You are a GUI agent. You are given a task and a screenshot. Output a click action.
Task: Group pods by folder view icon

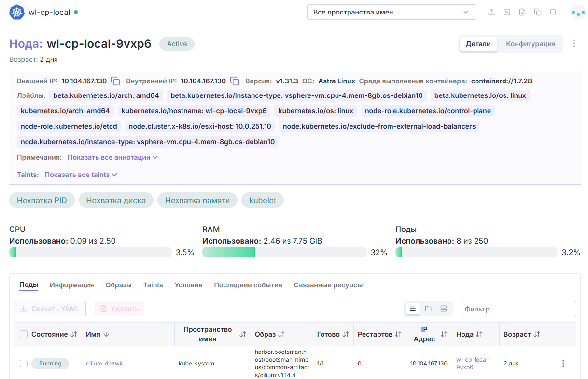(428, 309)
